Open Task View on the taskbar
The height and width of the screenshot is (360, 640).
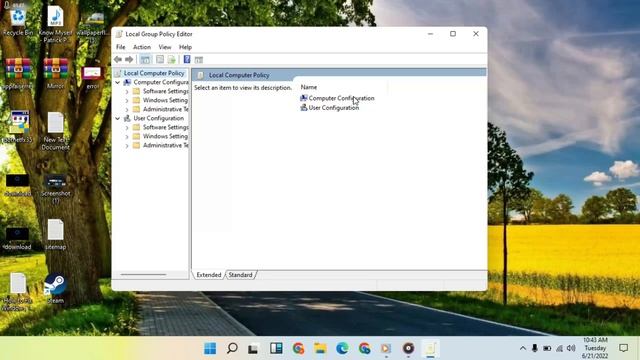pyautogui.click(x=253, y=349)
